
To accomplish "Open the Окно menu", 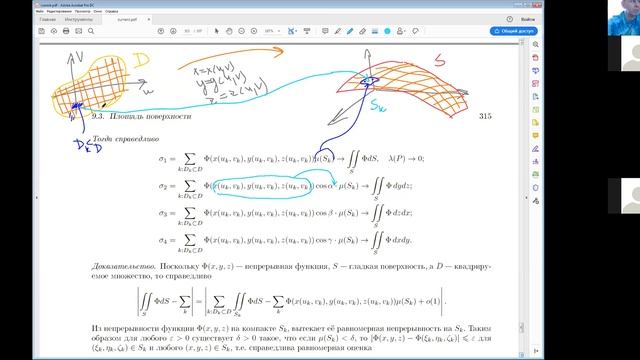I will 98,11.
